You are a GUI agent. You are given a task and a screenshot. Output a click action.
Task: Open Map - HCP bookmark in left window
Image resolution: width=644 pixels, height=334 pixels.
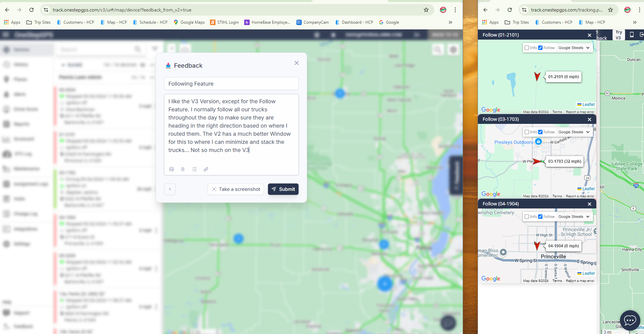tap(114, 22)
